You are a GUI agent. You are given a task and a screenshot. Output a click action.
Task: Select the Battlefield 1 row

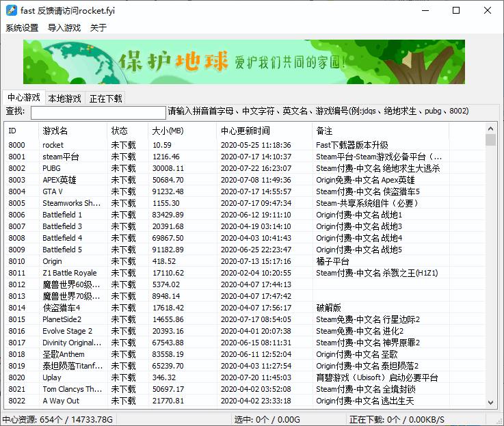tap(244, 215)
